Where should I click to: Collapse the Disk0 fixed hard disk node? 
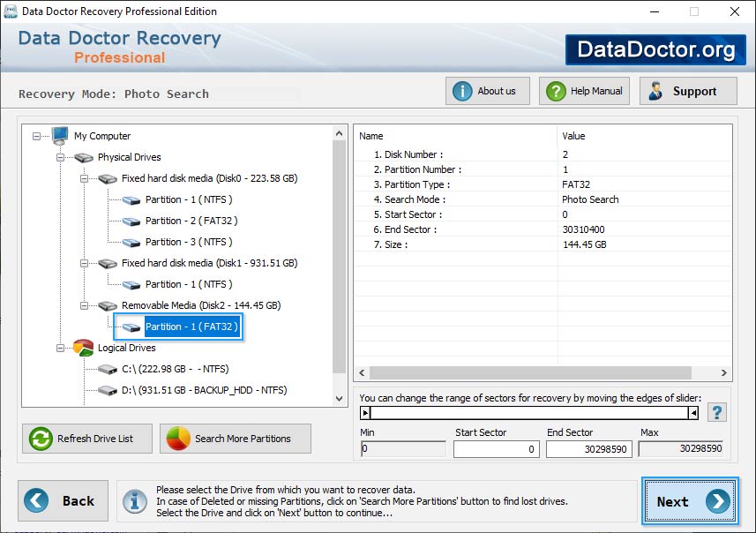coord(84,178)
